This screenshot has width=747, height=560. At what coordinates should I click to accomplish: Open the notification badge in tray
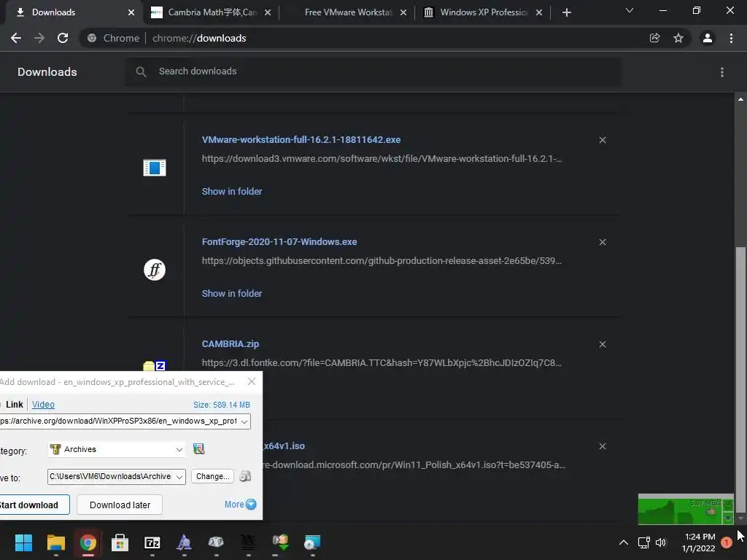(x=727, y=542)
